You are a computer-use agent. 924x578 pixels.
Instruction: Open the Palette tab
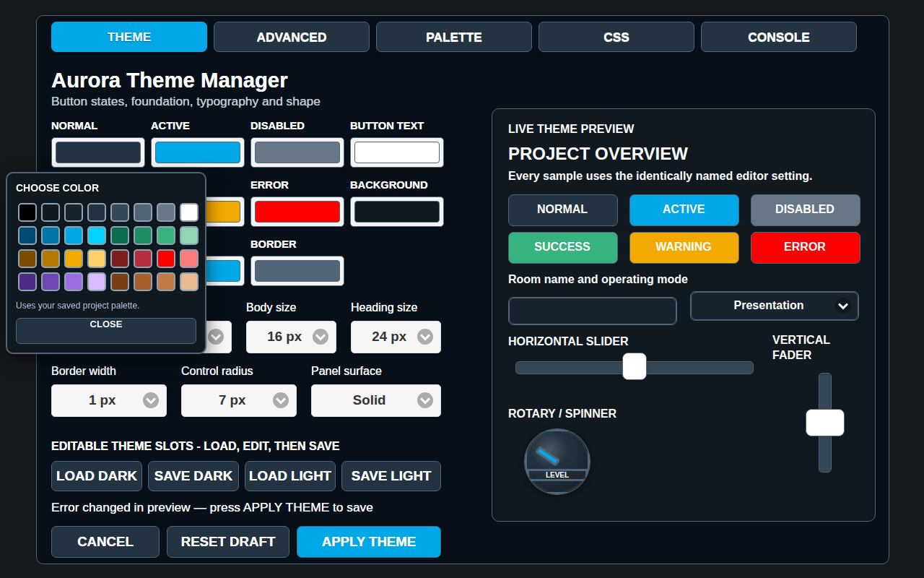454,37
